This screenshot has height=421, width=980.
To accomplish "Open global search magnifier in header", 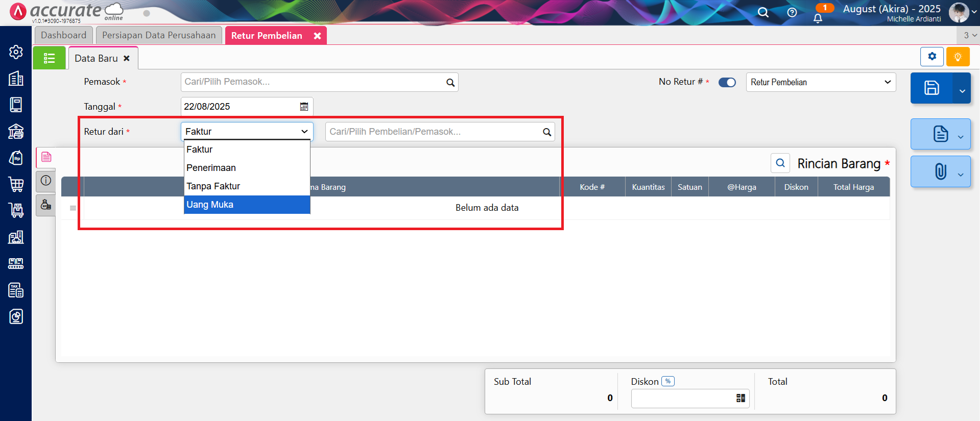I will click(x=763, y=12).
